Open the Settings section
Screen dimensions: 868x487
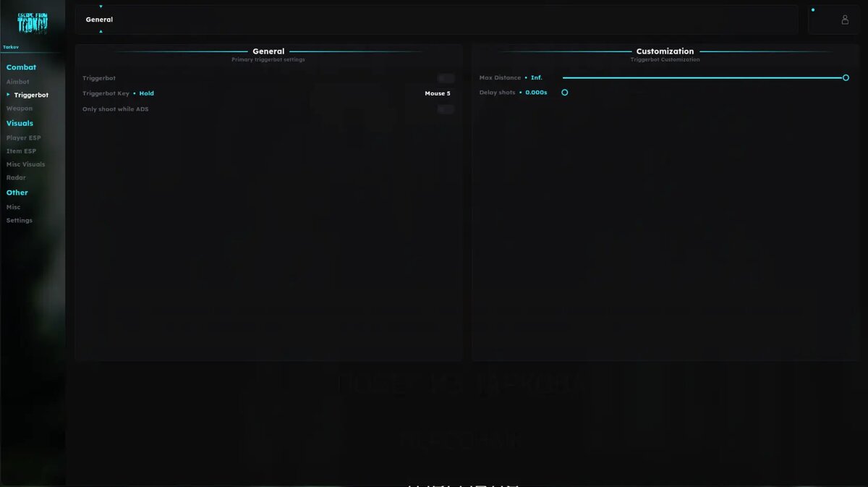click(x=20, y=220)
